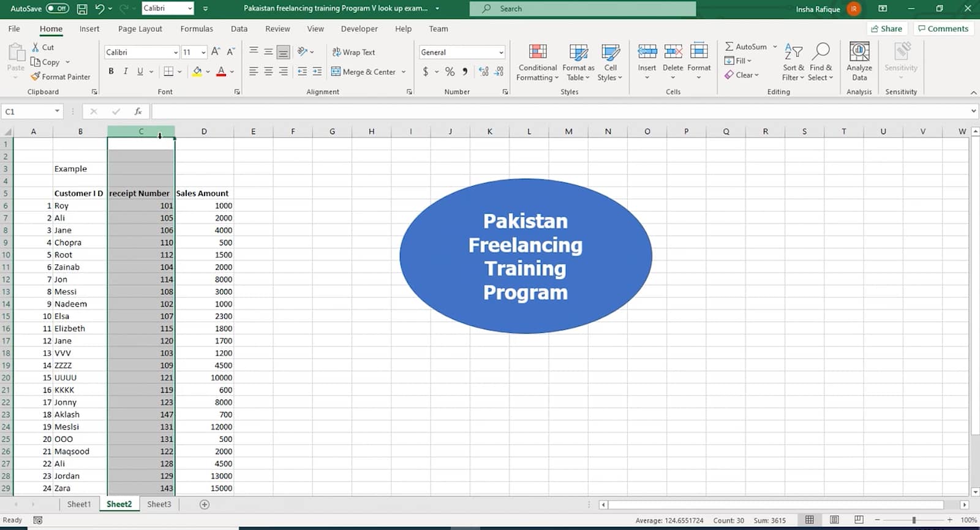Click the Analyze Data icon
Screen dimensions: 980x530
[x=859, y=53]
